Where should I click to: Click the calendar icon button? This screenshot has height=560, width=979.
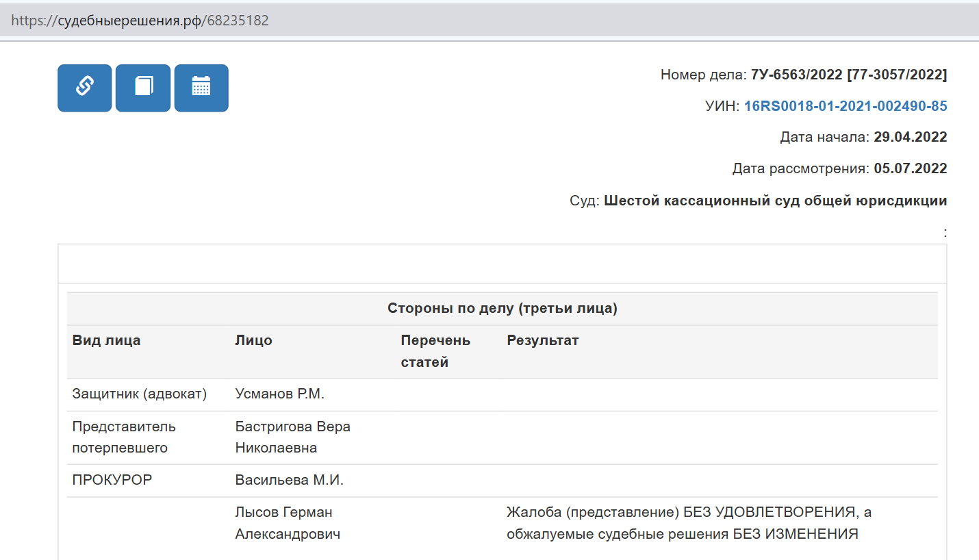201,88
